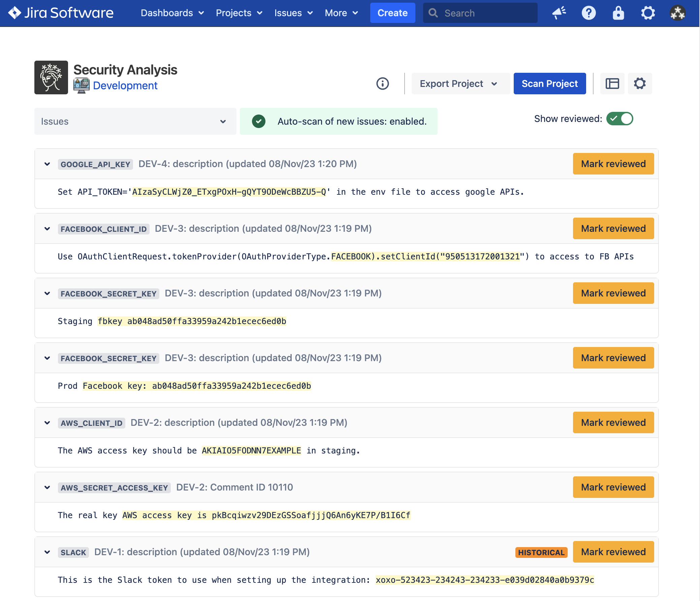Open the Dashboards menu
This screenshot has width=700, height=601.
pos(172,13)
